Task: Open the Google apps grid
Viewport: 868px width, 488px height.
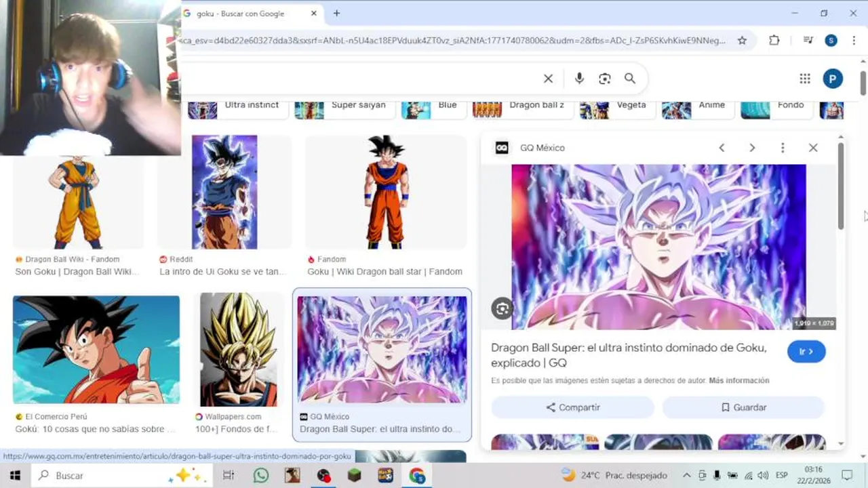Action: click(x=805, y=79)
